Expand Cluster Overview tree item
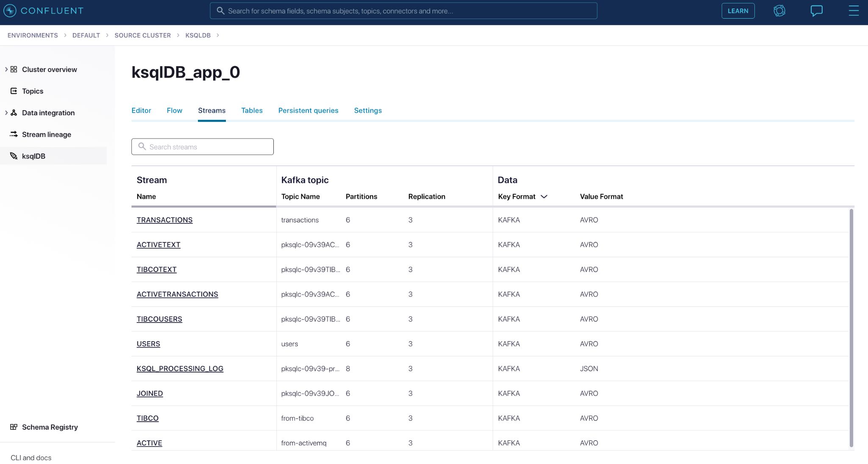The width and height of the screenshot is (868, 464). (6, 69)
